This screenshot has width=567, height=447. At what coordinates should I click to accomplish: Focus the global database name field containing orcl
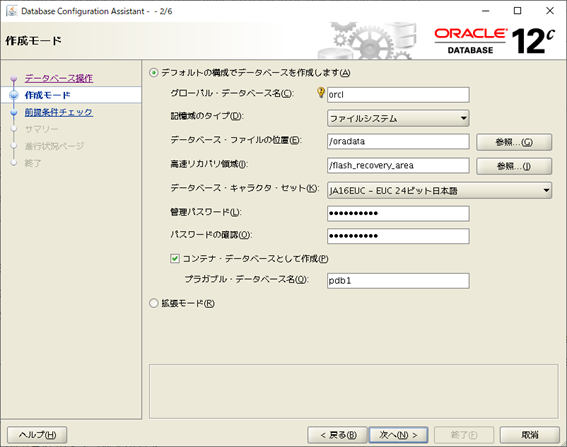pyautogui.click(x=398, y=95)
